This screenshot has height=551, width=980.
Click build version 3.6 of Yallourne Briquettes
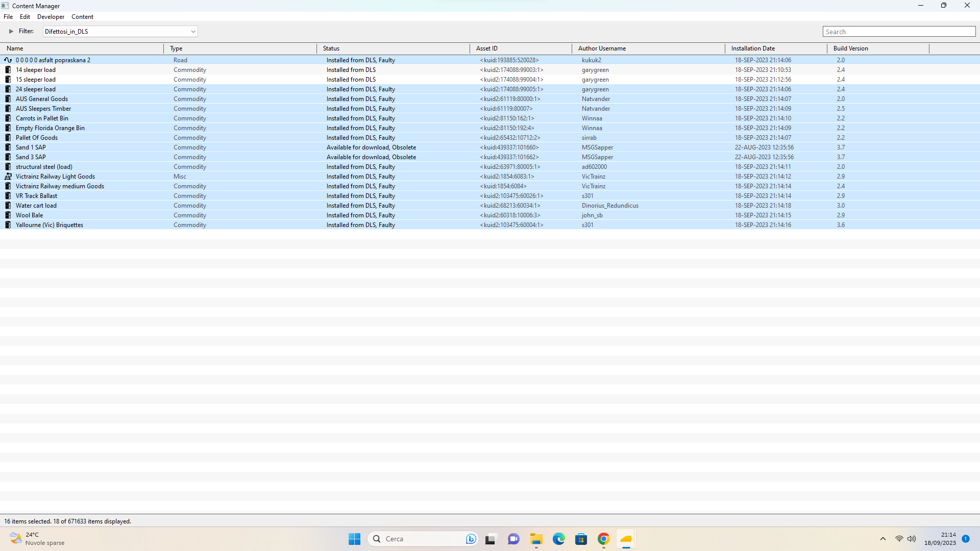coord(841,225)
